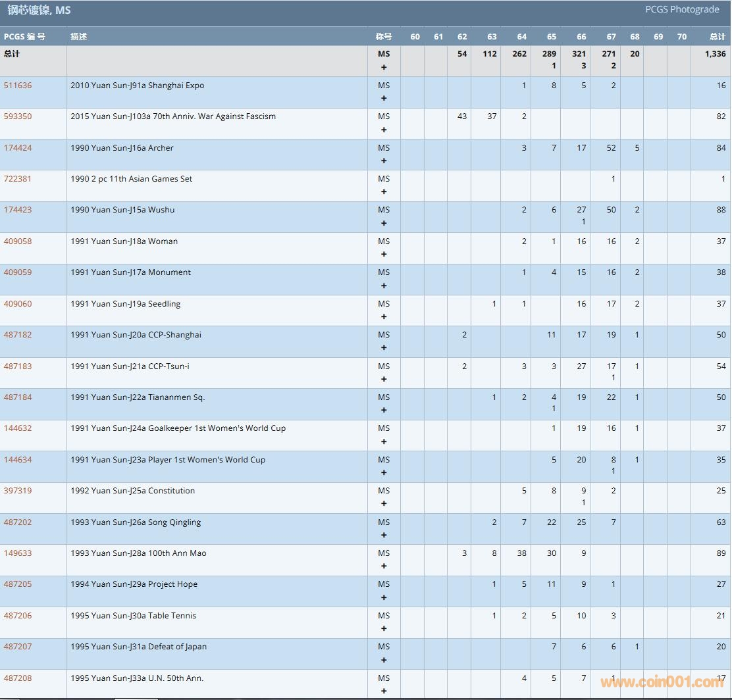
Task: Click the 487182 CCP-Shanghai coin number
Action: [x=18, y=335]
